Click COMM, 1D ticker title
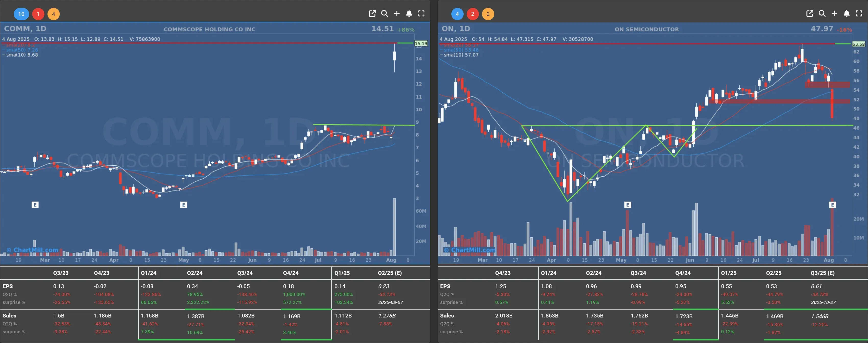This screenshot has height=343, width=868. (25, 29)
